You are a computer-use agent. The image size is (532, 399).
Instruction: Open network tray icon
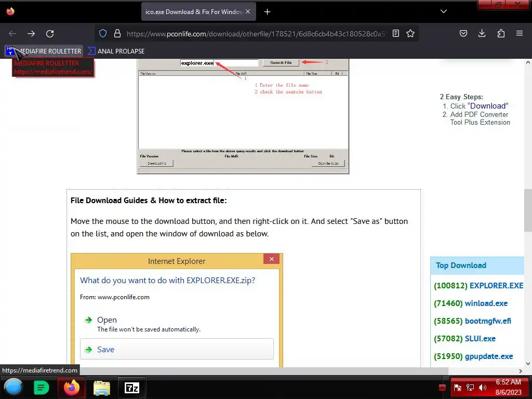tap(470, 388)
